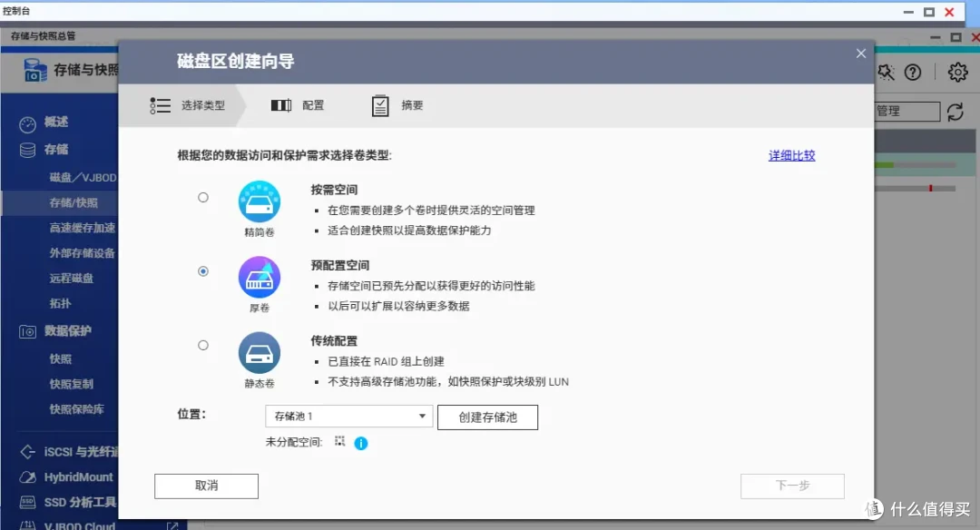
Task: Open Snapshot Vault (快照保险库) sidebar item
Action: pyautogui.click(x=77, y=409)
